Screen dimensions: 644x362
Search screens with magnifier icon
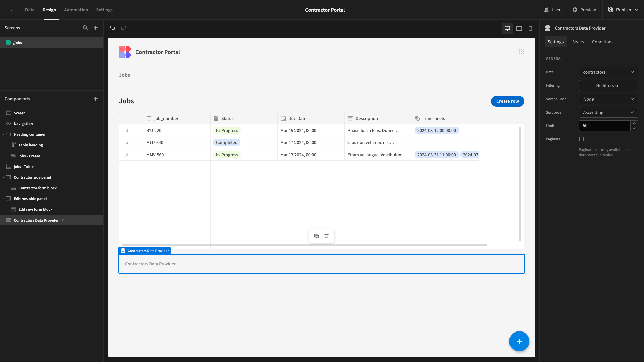85,28
